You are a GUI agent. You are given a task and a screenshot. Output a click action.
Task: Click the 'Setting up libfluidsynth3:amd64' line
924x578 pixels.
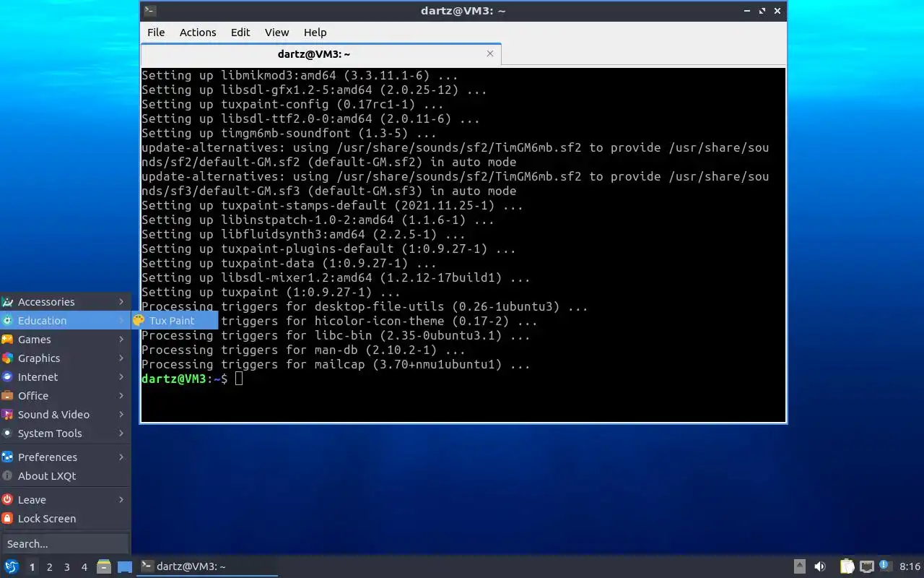click(x=303, y=234)
